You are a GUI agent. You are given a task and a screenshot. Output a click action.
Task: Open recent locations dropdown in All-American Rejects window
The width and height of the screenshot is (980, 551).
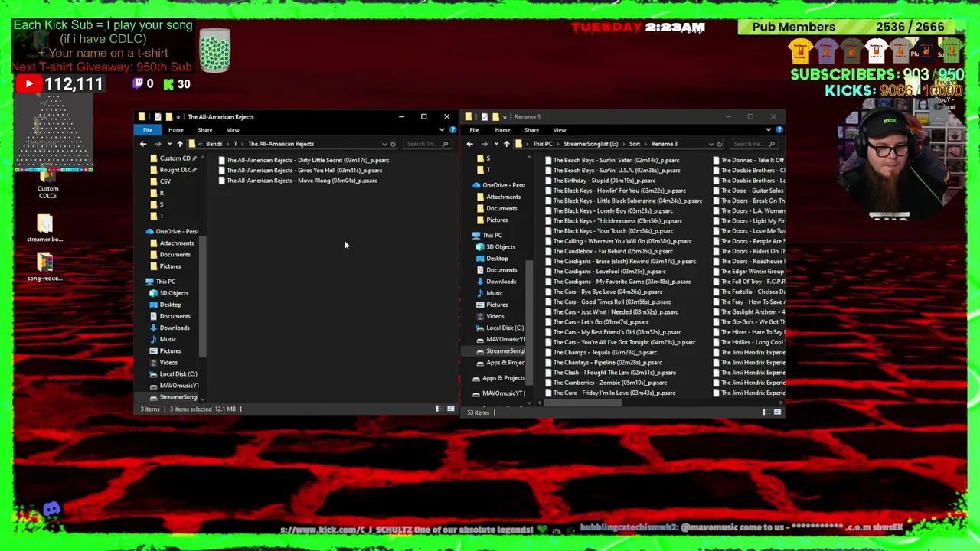(x=168, y=144)
